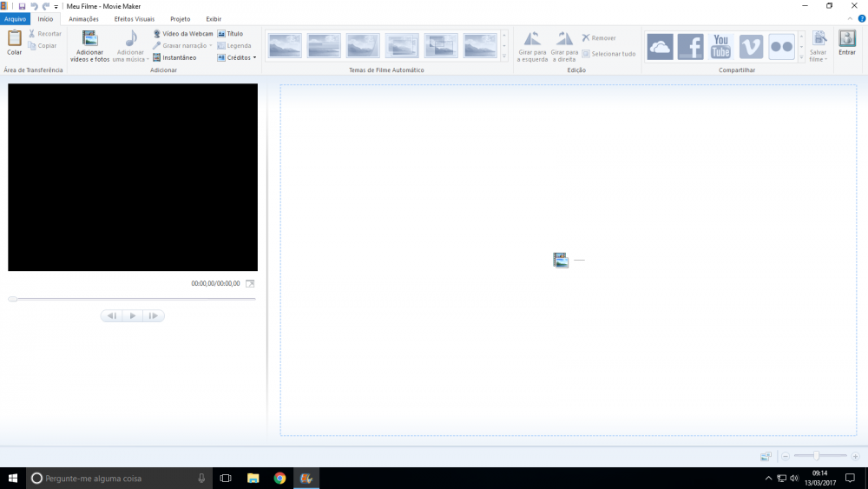Share the movie to Facebook

pos(690,46)
